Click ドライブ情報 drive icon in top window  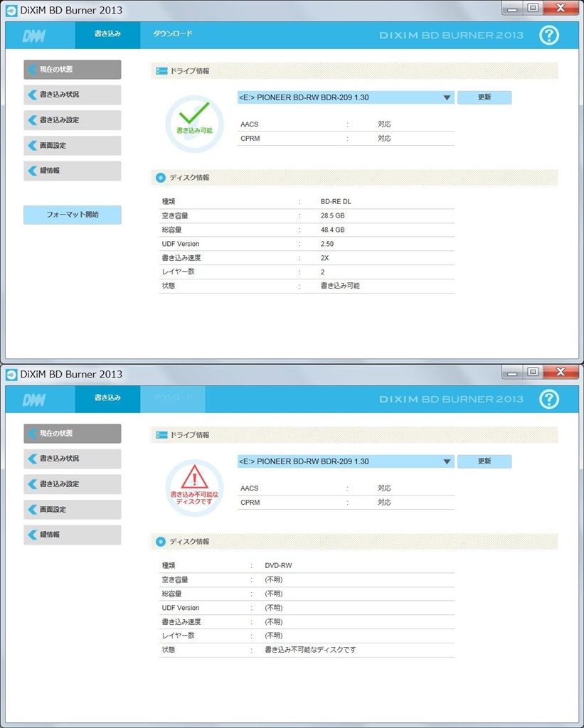(x=161, y=71)
